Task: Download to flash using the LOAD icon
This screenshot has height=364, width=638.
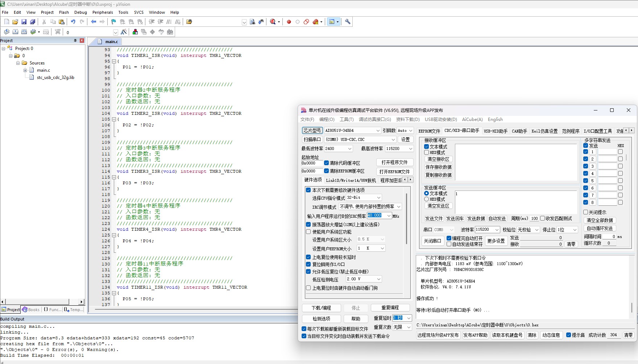Action: pos(58,32)
